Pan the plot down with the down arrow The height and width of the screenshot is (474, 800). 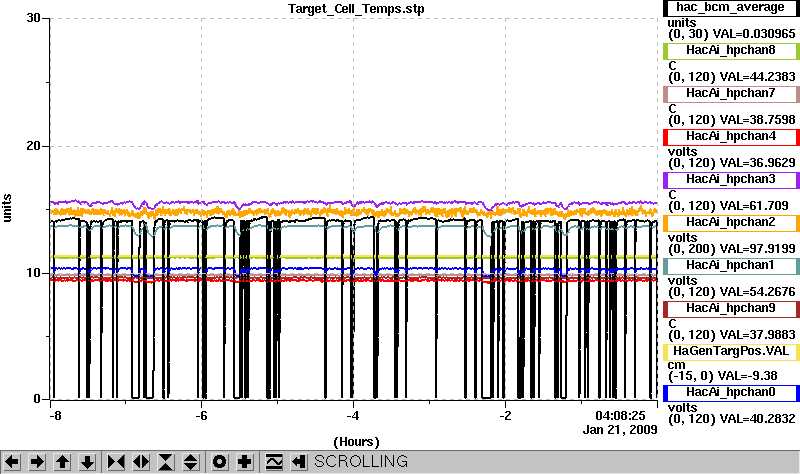click(87, 462)
